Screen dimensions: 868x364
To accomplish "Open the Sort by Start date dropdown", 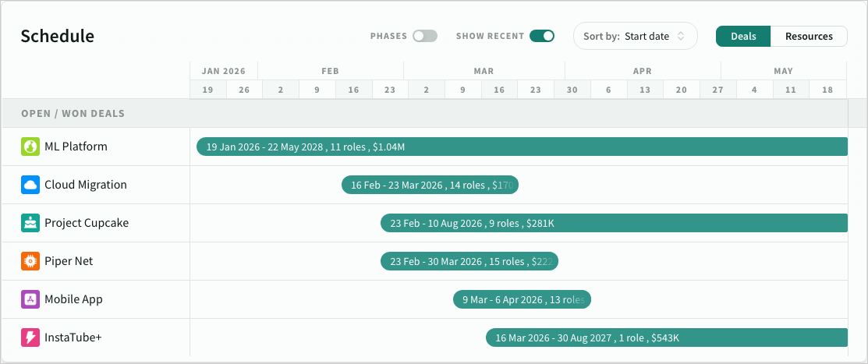I will 635,36.
